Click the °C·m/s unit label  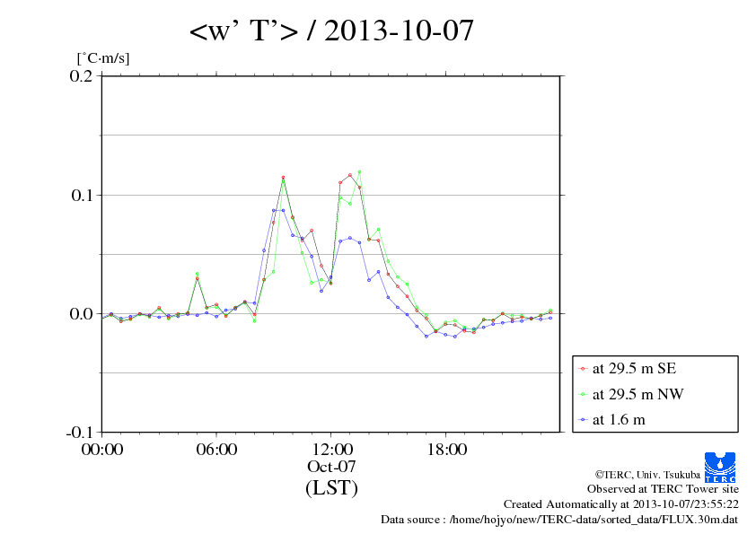tap(103, 58)
